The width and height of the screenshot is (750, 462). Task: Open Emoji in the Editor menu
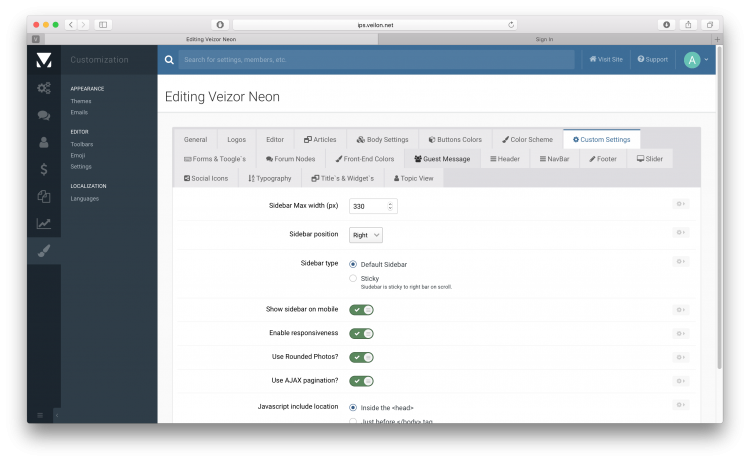[x=77, y=155]
